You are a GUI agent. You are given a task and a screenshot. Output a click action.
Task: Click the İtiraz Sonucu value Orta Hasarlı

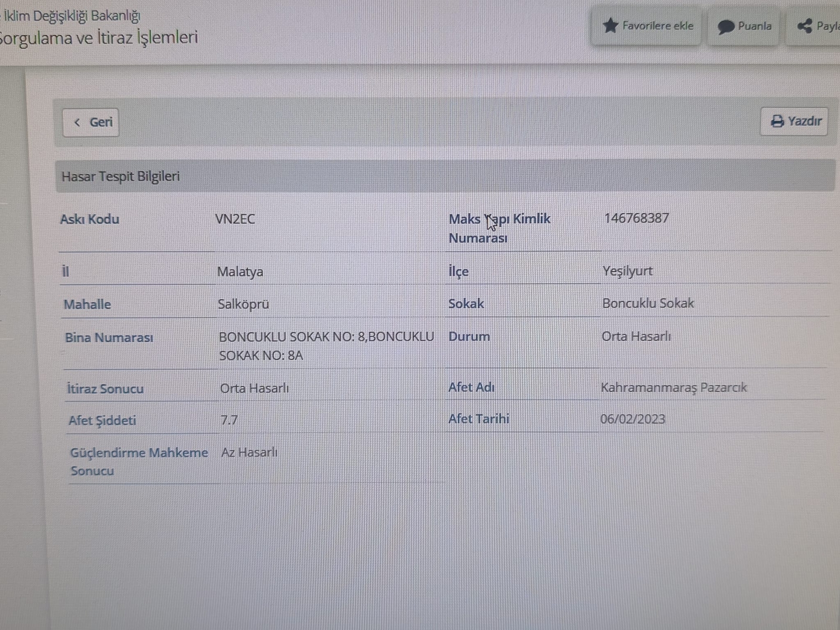point(255,388)
